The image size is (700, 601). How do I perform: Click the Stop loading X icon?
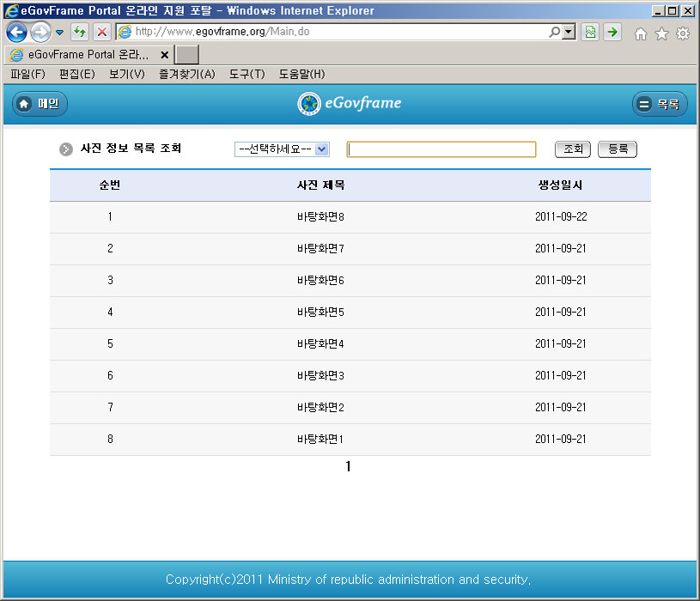[x=101, y=33]
